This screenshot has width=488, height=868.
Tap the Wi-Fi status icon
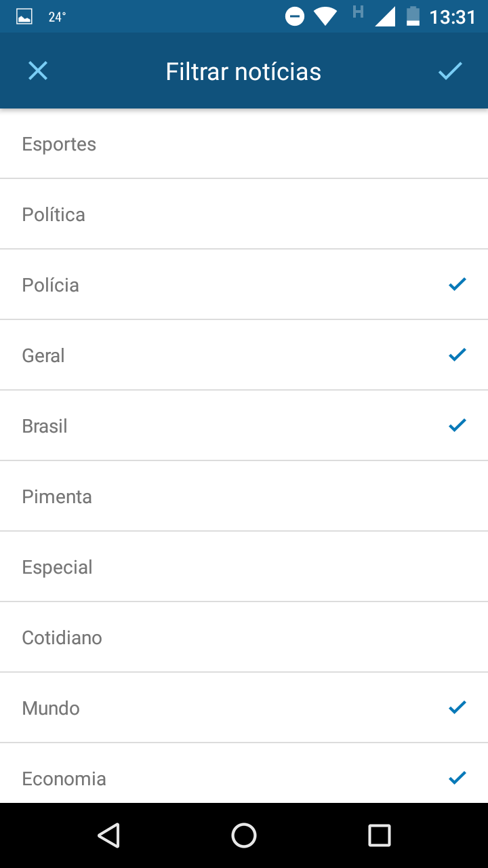click(325, 16)
